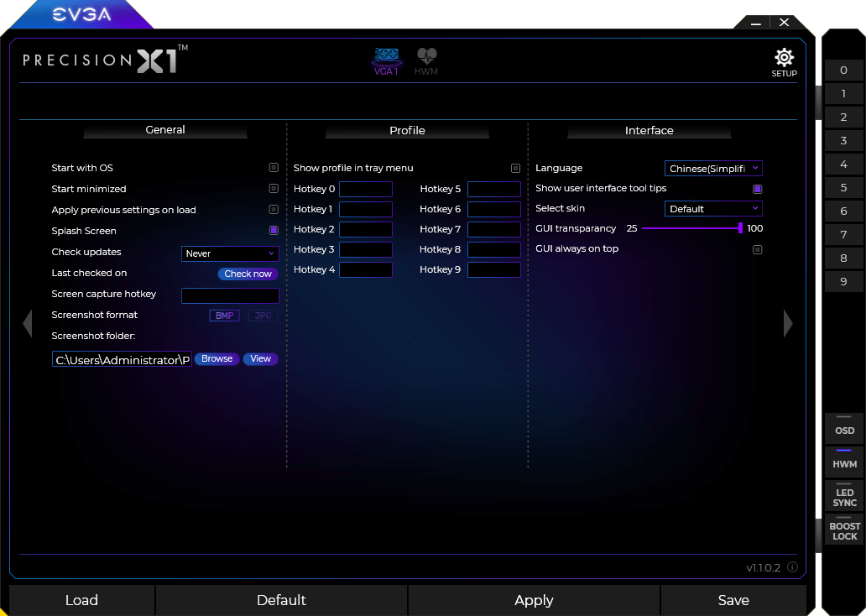Click the Hotkey 1 input field

tap(366, 209)
